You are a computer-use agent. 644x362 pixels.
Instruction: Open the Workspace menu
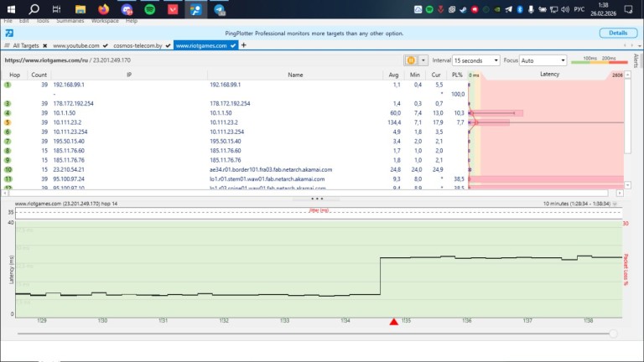pyautogui.click(x=105, y=19)
